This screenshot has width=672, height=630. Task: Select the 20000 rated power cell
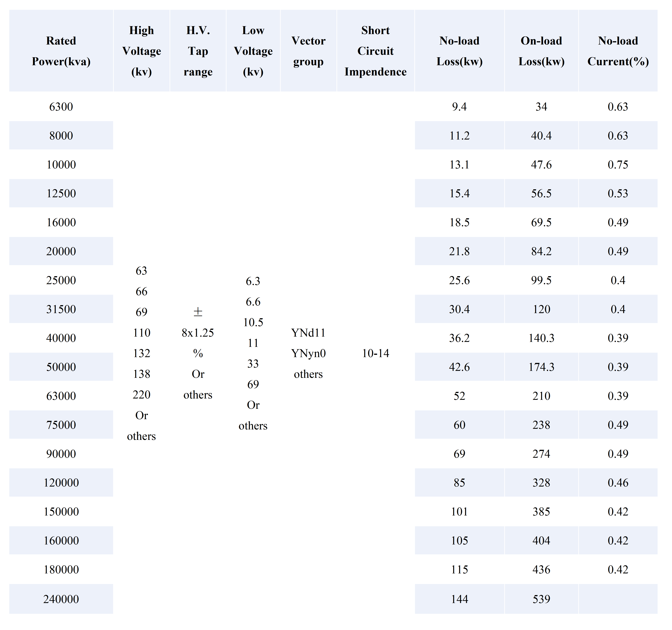pos(61,251)
